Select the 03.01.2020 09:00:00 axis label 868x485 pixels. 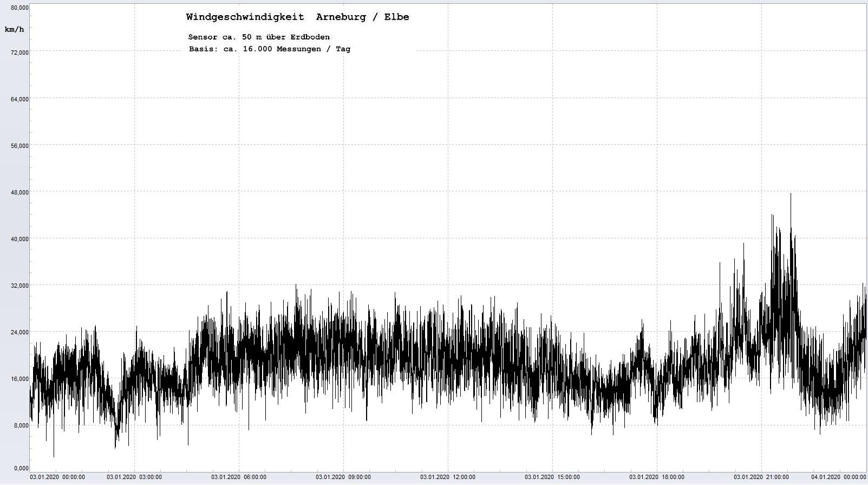coord(343,477)
